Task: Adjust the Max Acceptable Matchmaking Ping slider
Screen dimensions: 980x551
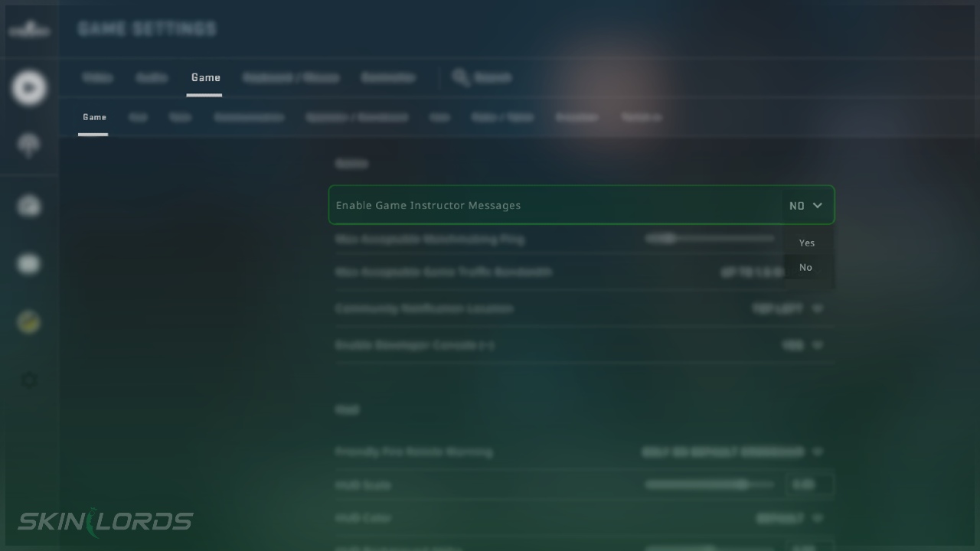Action: pos(709,239)
